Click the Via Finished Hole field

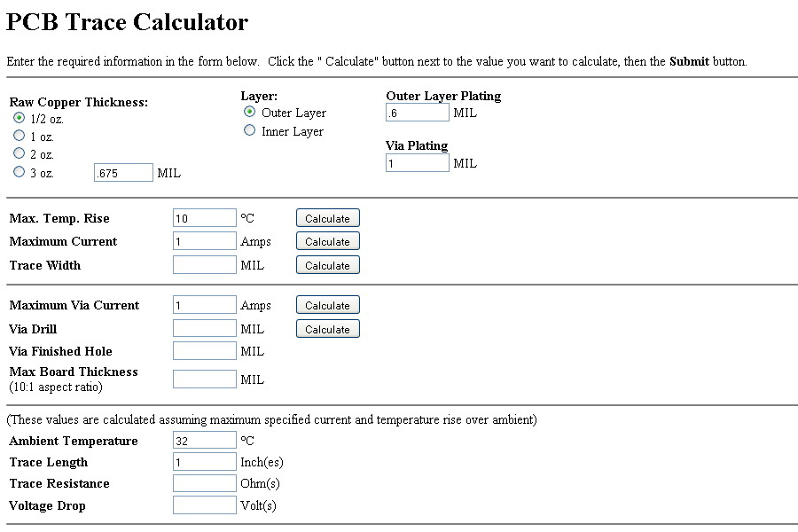pos(204,351)
